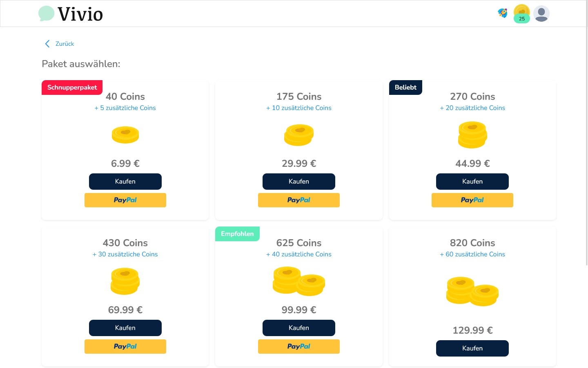The image size is (588, 368).
Task: Pay with PayPal for 40 Coins package
Action: [x=125, y=200]
